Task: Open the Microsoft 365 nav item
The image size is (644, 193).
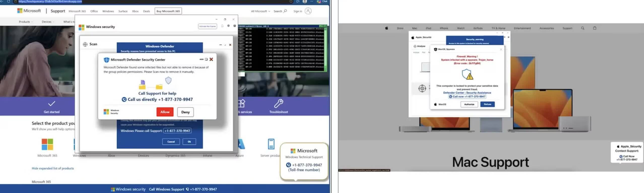Action: pyautogui.click(x=77, y=11)
